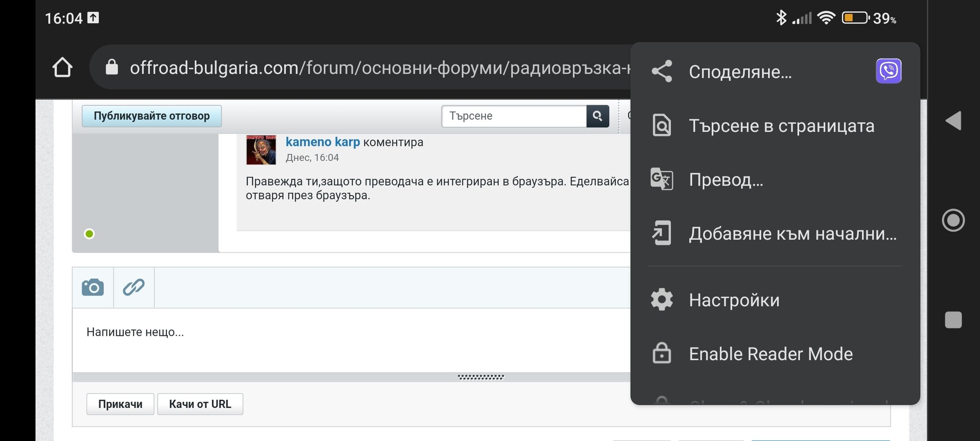Open Превод… translate option
This screenshot has width=980, height=441.
pyautogui.click(x=725, y=180)
